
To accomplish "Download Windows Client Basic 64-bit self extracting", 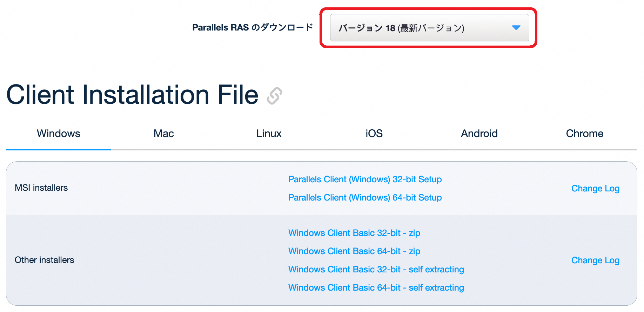I will click(x=376, y=288).
